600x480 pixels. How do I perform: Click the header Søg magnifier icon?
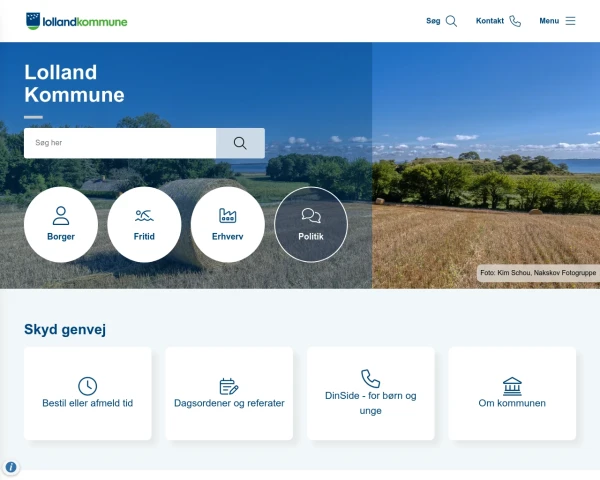[452, 21]
